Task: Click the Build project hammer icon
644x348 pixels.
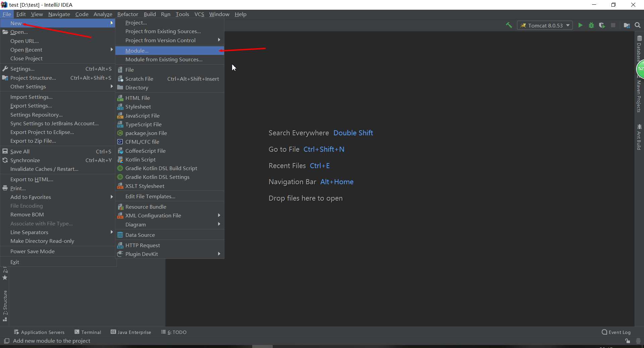Action: (509, 25)
